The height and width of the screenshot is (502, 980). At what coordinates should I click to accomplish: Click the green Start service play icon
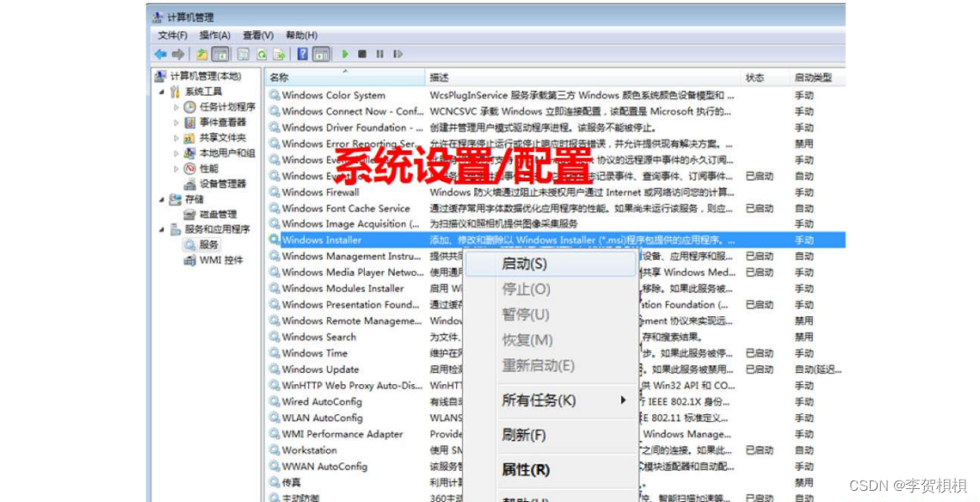pos(344,54)
